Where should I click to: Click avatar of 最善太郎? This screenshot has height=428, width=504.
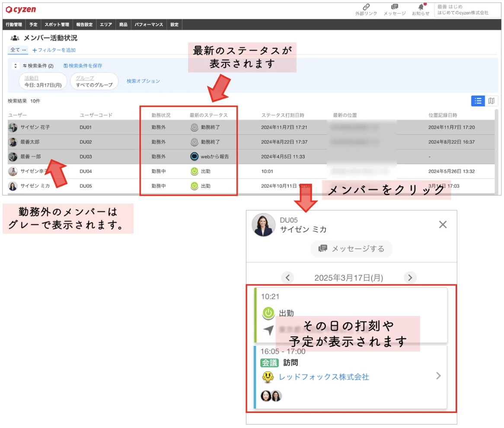[x=13, y=142]
